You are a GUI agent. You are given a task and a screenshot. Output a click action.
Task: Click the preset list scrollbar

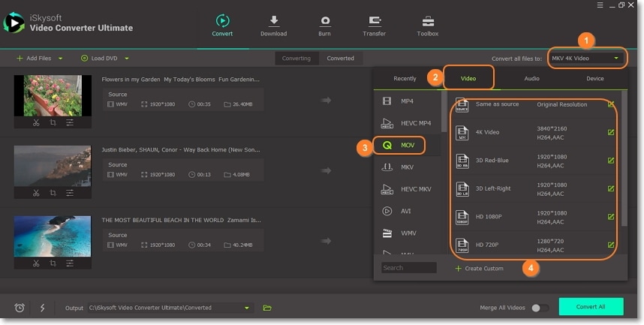click(x=624, y=158)
